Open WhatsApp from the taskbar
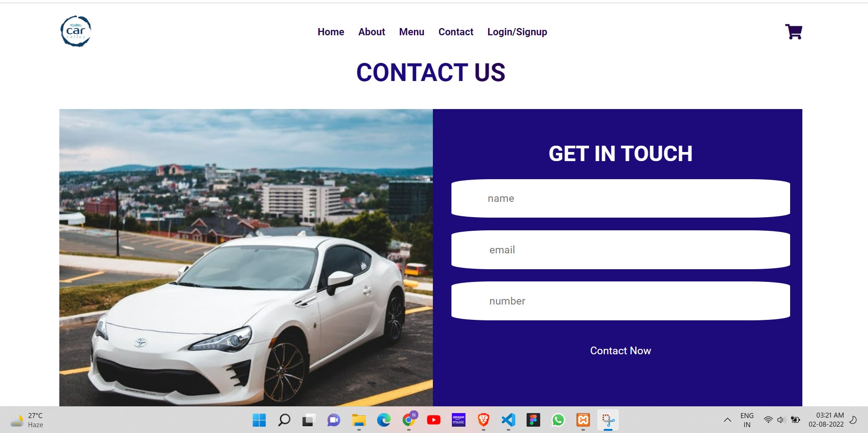Viewport: 868px width, 433px height. tap(558, 420)
